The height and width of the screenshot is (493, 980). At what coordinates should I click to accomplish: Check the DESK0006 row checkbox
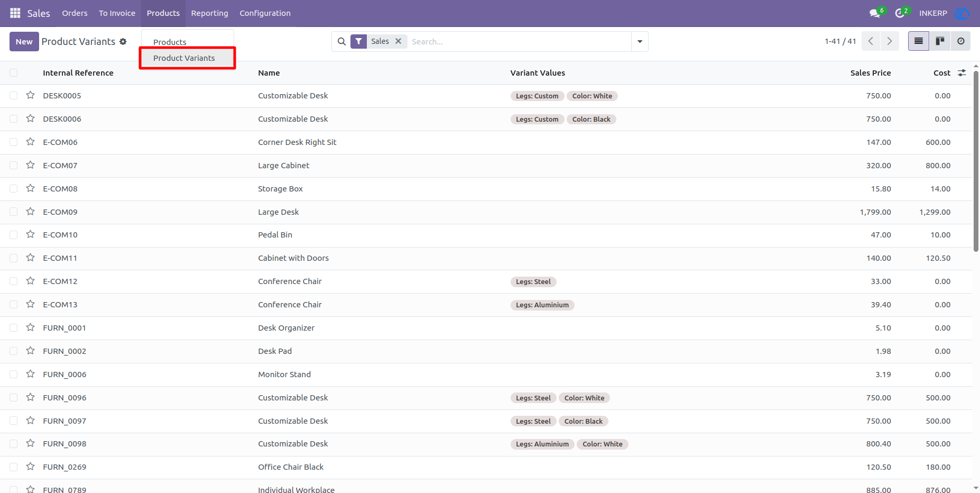click(14, 119)
